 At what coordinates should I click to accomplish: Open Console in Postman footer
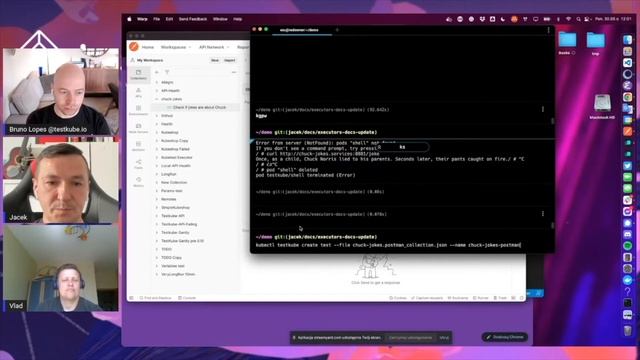click(187, 298)
